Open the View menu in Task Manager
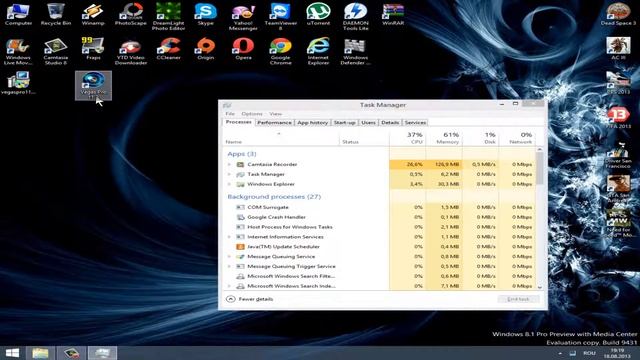Image resolution: width=640 pixels, height=360 pixels. [276, 114]
